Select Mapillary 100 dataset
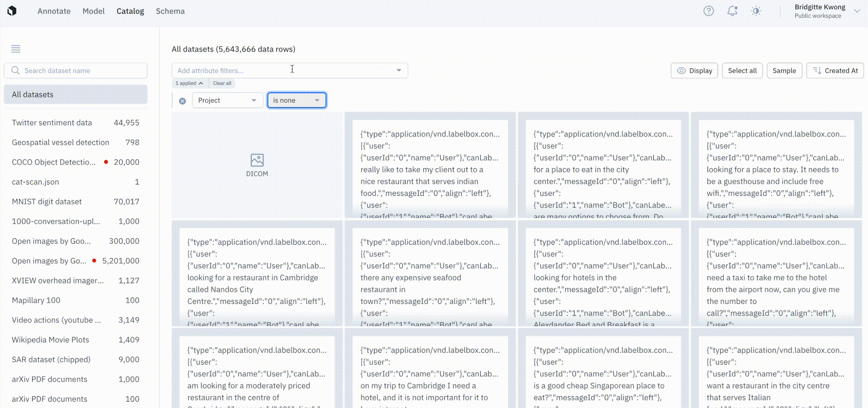This screenshot has width=868, height=408. click(75, 300)
